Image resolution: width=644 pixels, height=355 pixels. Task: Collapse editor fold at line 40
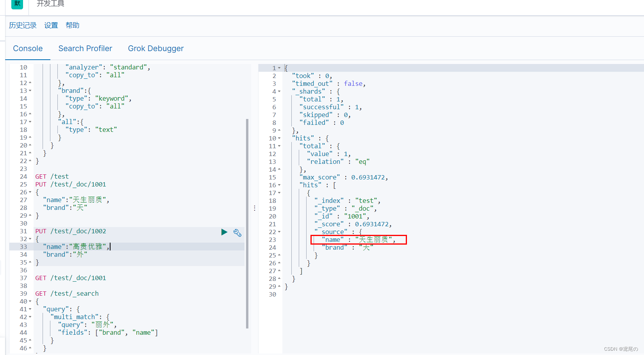(x=30, y=301)
